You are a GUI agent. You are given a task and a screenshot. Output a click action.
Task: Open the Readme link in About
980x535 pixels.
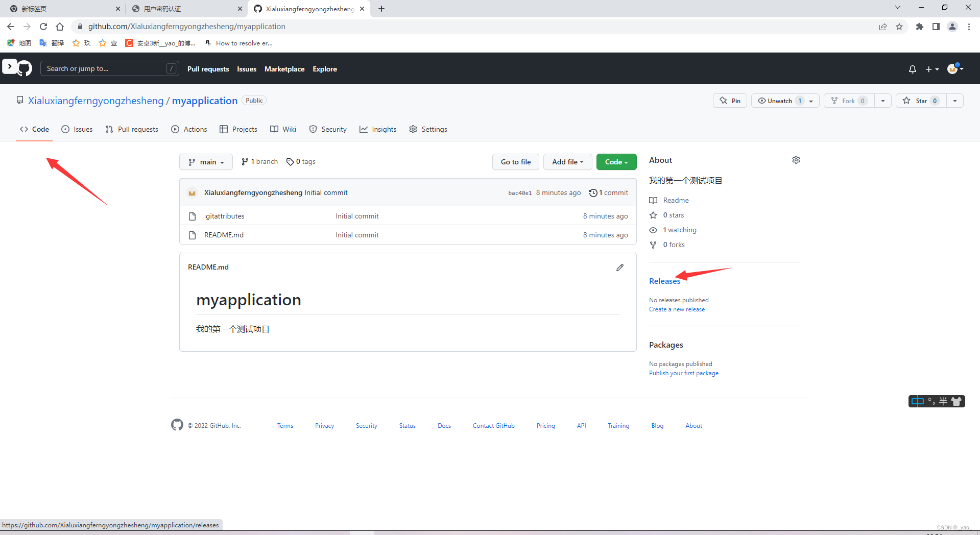(x=669, y=200)
